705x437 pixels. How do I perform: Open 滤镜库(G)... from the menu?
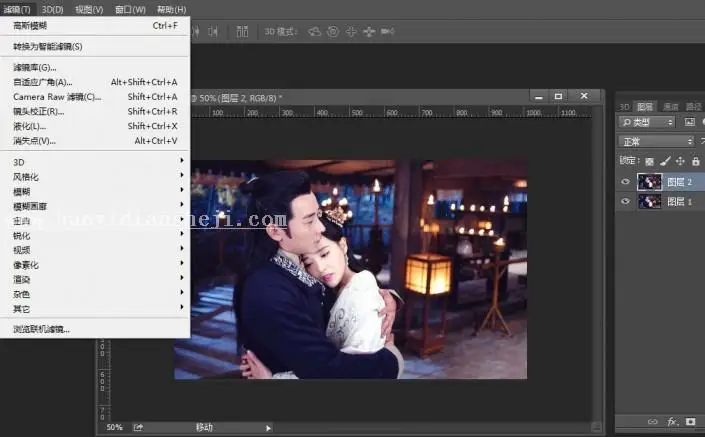[95, 67]
